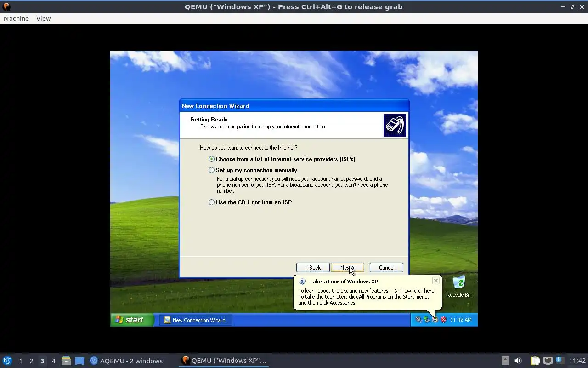Click the Safely Remove Hardware tray icon

(427, 320)
